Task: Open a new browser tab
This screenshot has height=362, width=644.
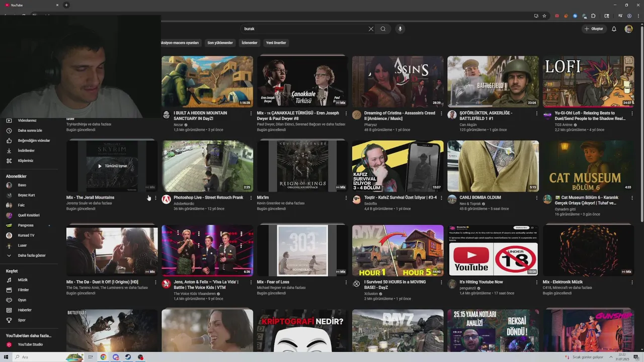Action: pyautogui.click(x=66, y=5)
